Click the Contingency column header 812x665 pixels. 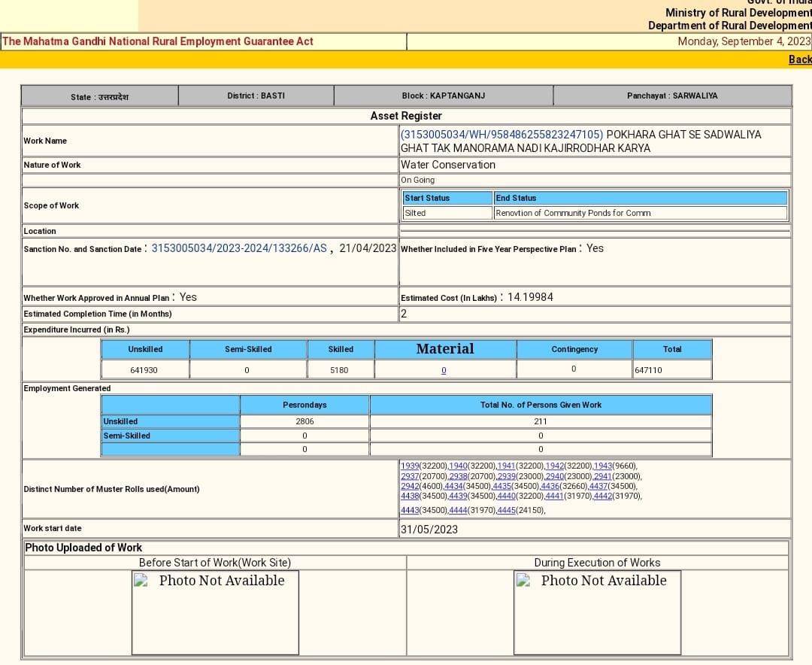coord(574,349)
